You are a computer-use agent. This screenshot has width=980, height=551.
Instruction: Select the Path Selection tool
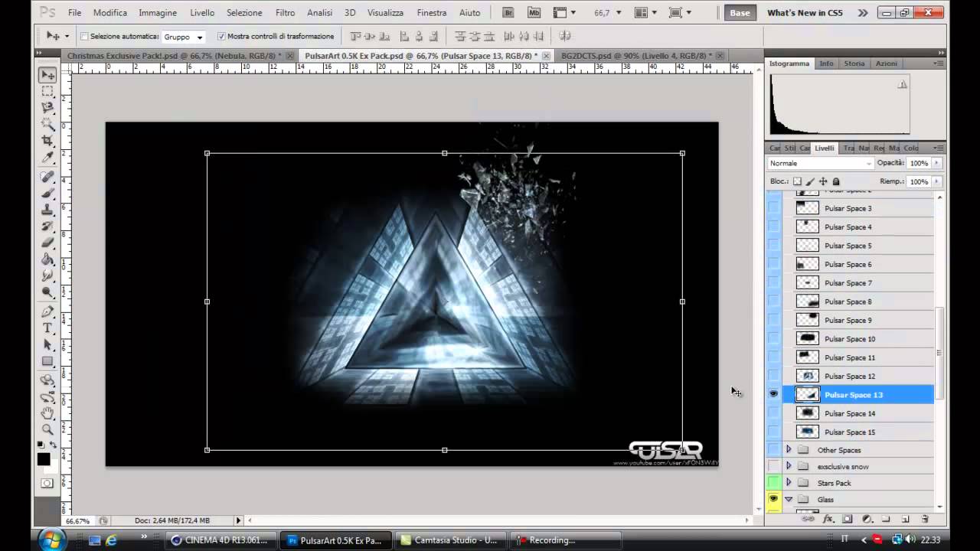coord(47,344)
